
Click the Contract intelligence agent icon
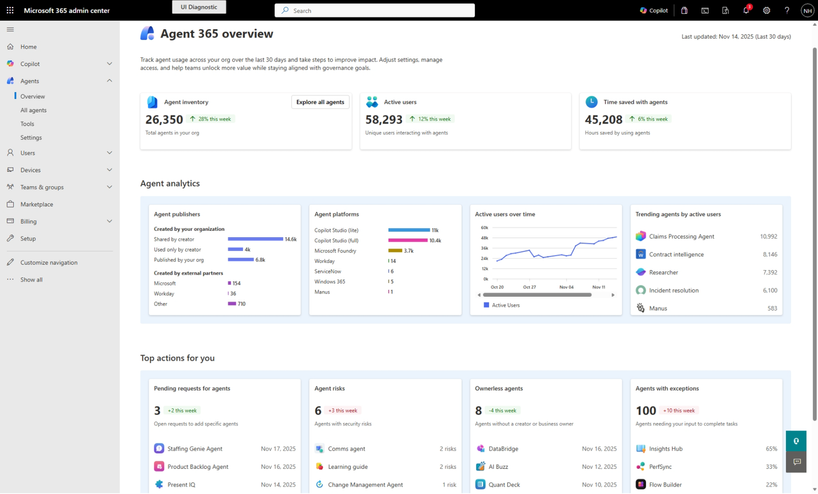[641, 254]
